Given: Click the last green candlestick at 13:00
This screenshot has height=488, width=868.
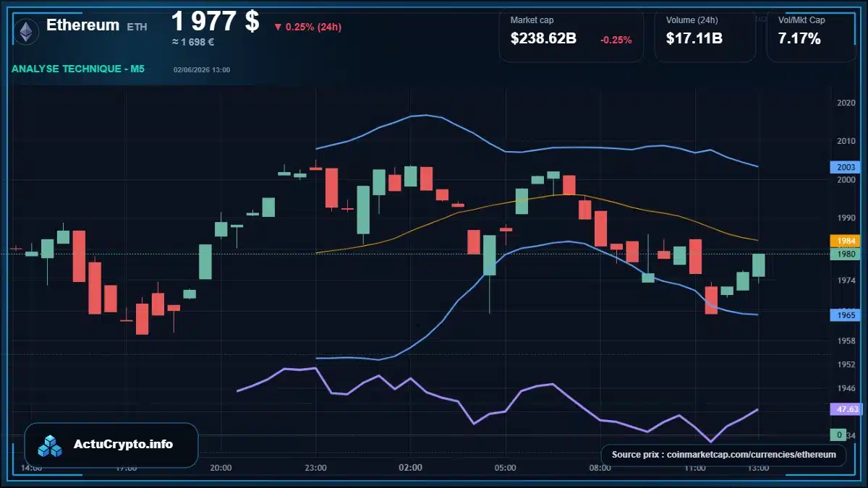Looking at the screenshot, I should [x=758, y=265].
